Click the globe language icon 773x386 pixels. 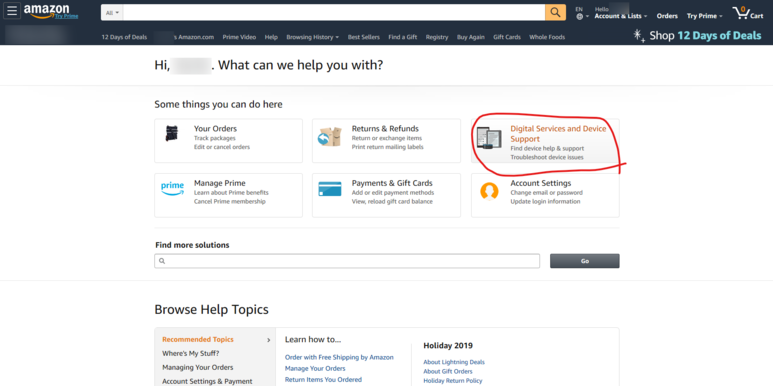tap(579, 16)
